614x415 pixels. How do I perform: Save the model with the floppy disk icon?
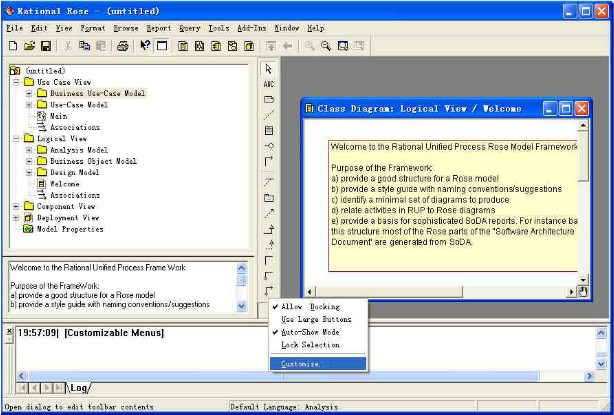[46, 46]
